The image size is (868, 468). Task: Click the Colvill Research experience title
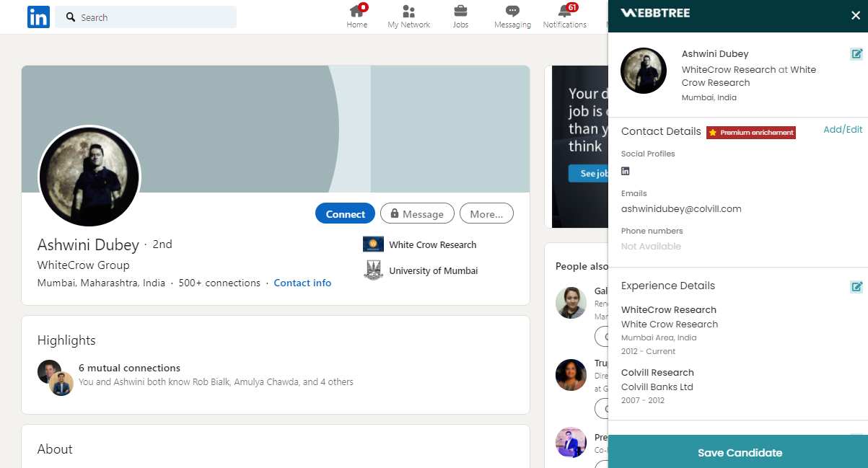pyautogui.click(x=657, y=373)
